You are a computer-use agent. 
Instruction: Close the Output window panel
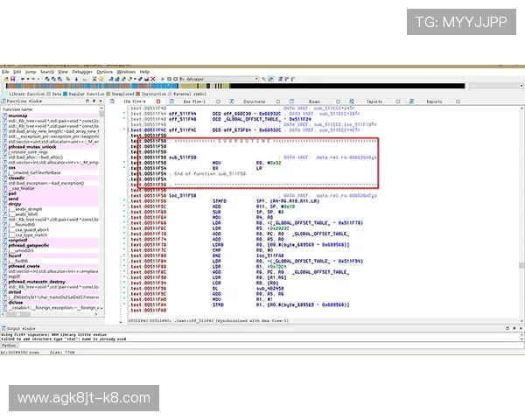click(x=521, y=328)
